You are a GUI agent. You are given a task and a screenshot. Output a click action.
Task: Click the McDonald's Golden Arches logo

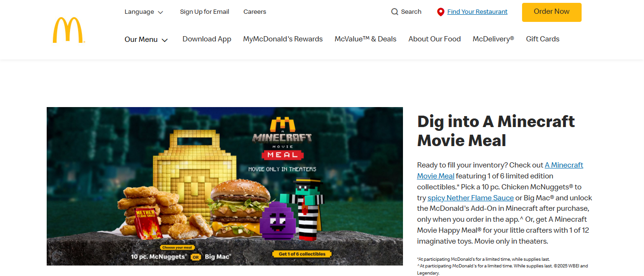click(x=69, y=30)
